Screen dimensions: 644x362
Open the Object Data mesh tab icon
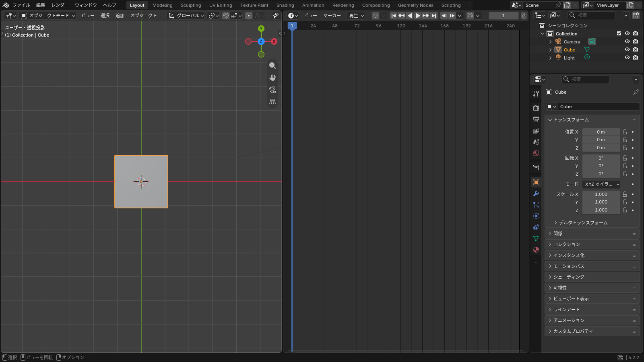coord(536,239)
